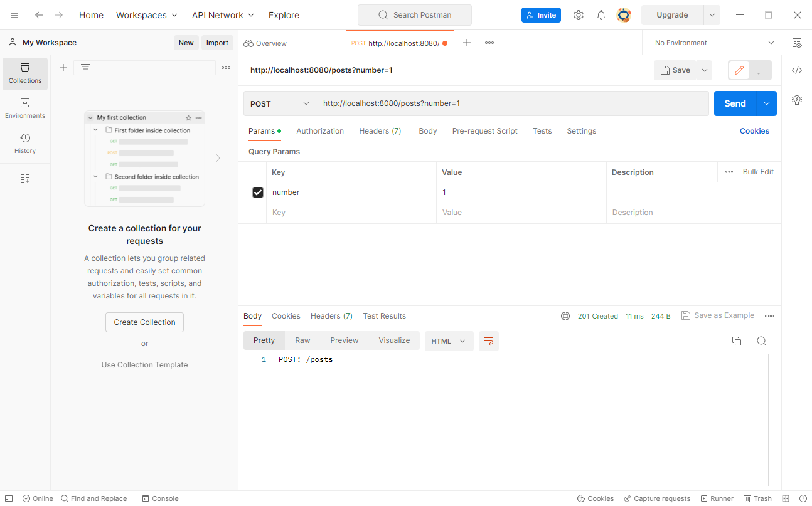Open a new request tab with plus
812x506 pixels.
point(467,43)
